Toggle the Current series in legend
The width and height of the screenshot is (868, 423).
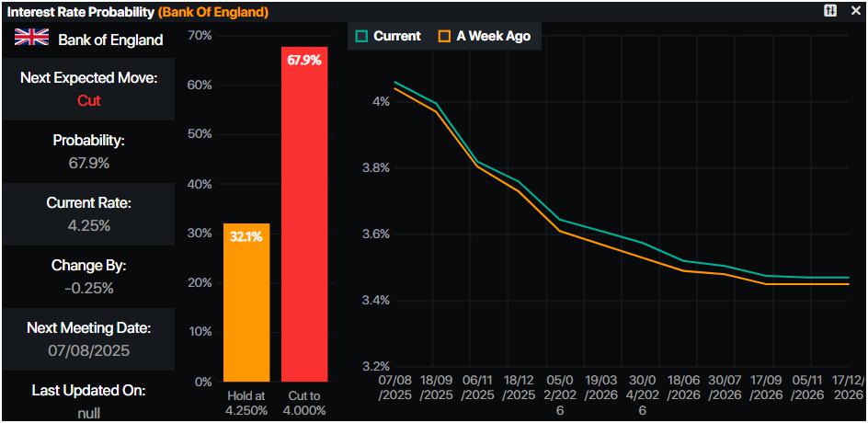(x=389, y=36)
